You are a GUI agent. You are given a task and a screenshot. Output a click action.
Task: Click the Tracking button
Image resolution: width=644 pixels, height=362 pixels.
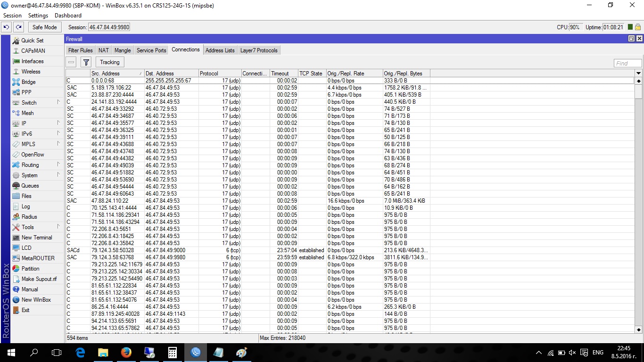(x=109, y=62)
